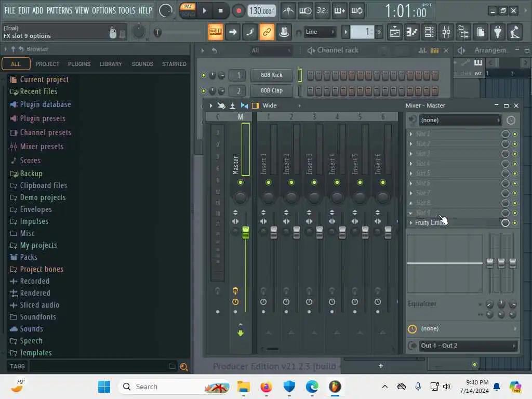Mute Master track with green LED
This screenshot has height=399, width=532.
click(241, 182)
